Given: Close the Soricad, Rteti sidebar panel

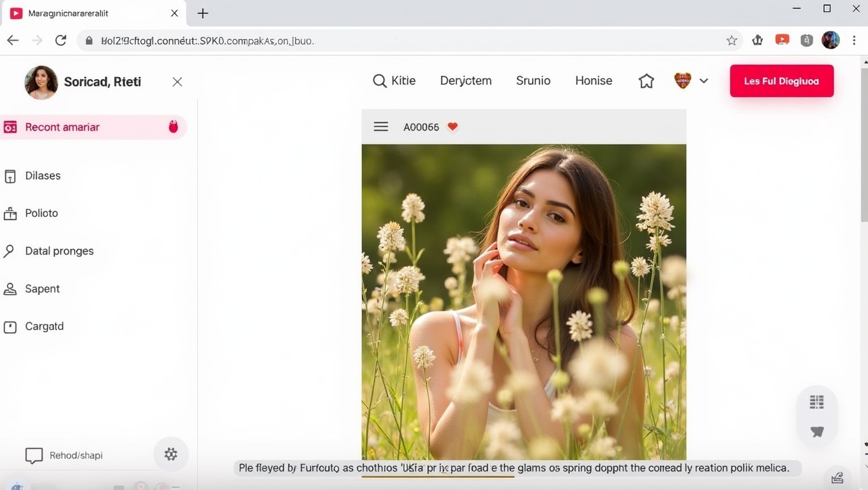Looking at the screenshot, I should [x=177, y=82].
